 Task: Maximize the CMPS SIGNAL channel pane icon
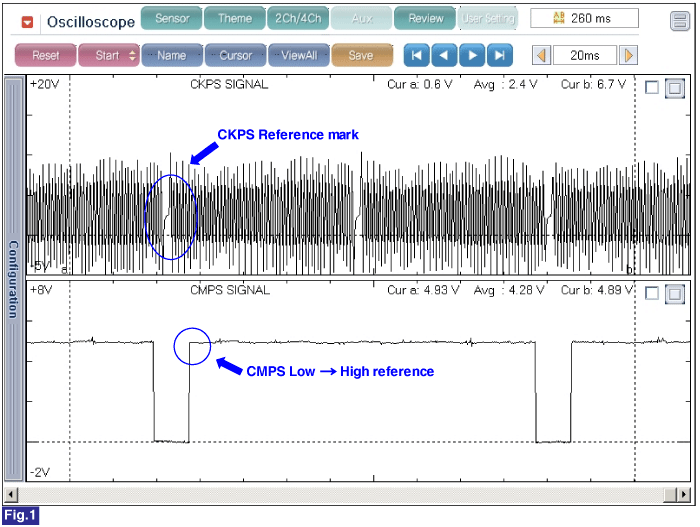coord(675,294)
